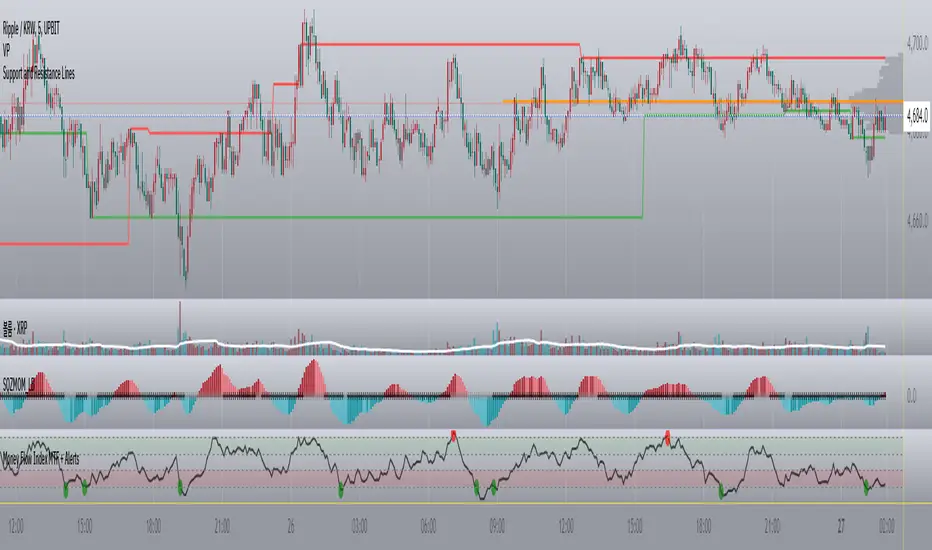Screen dimensions: 932x550
Task: Select the VP indicator label
Action: [7, 51]
